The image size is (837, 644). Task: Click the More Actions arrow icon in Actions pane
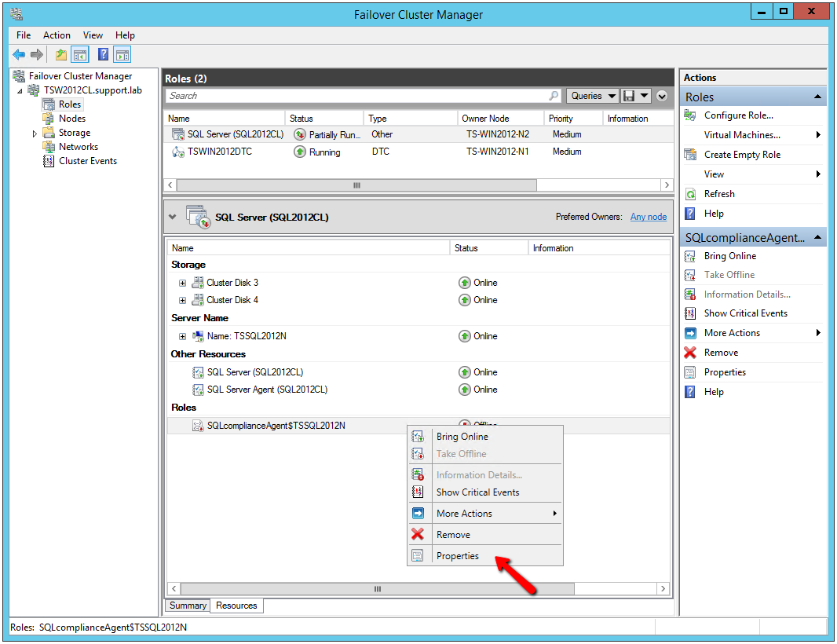[x=690, y=333]
